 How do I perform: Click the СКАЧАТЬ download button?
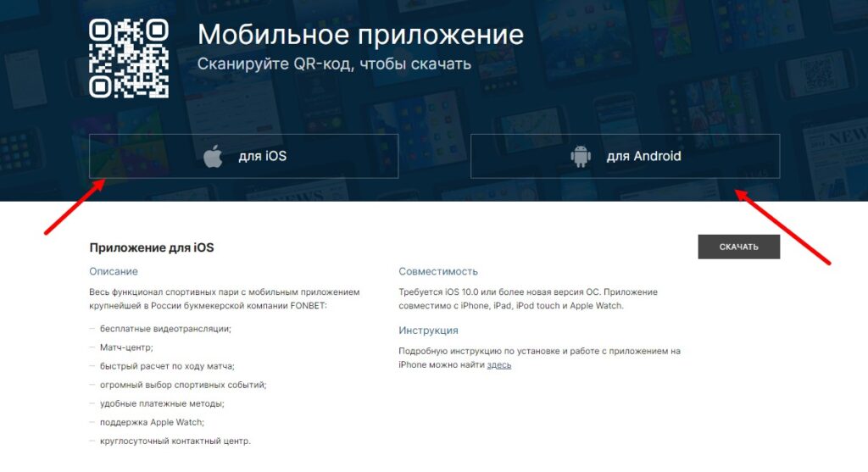pos(738,247)
